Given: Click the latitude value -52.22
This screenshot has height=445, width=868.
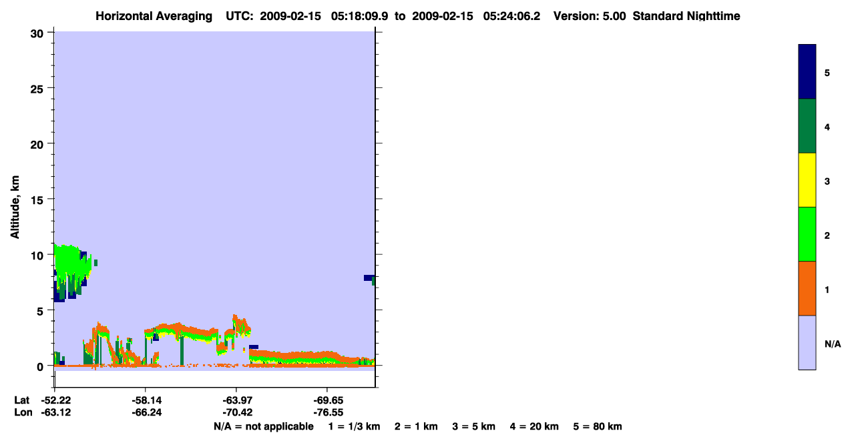Looking at the screenshot, I should click(55, 400).
